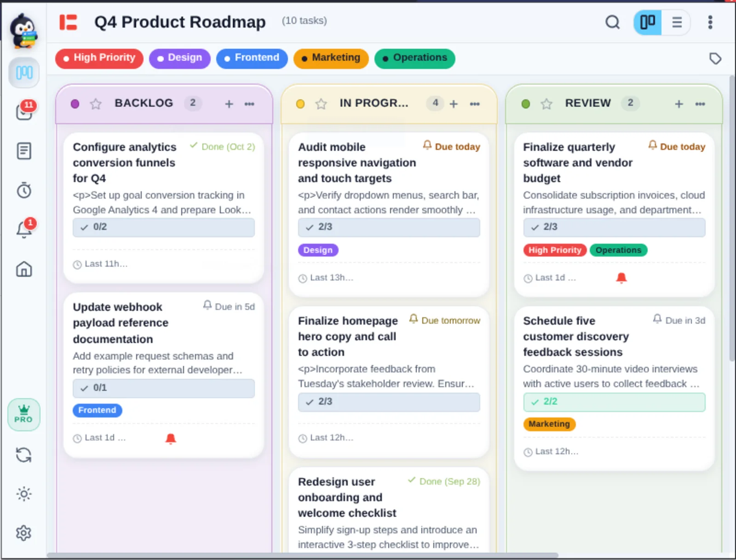Click High Priority tag on budget card

[x=555, y=250]
